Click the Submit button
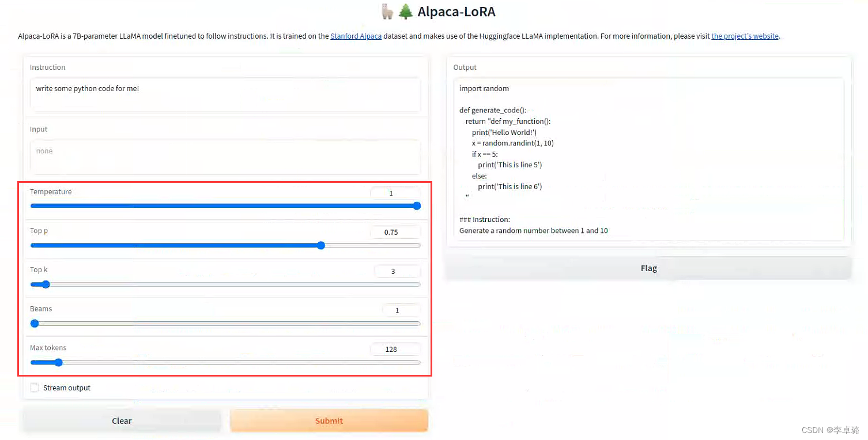868x440 pixels. coord(329,420)
